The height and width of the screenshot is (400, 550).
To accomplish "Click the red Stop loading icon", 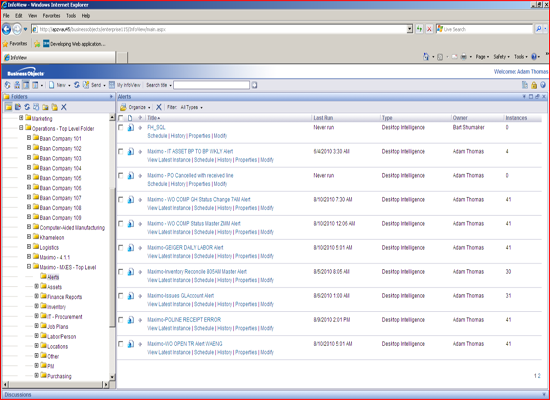I will tap(429, 29).
